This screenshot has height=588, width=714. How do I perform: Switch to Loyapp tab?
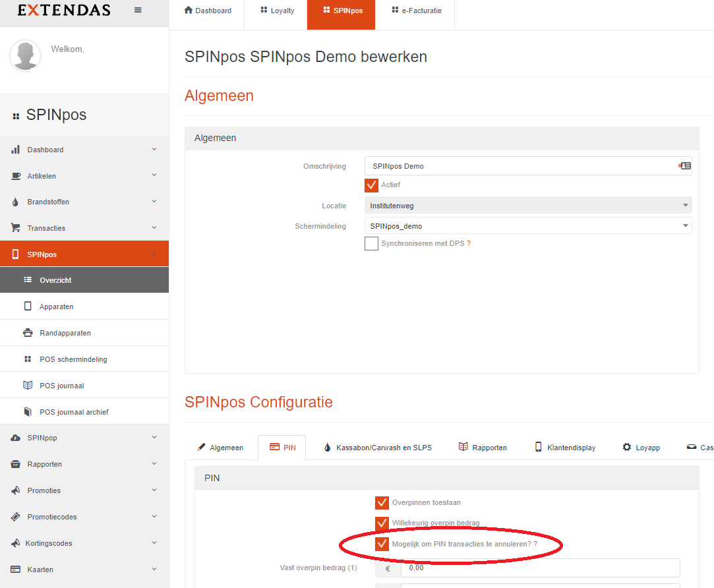click(641, 448)
